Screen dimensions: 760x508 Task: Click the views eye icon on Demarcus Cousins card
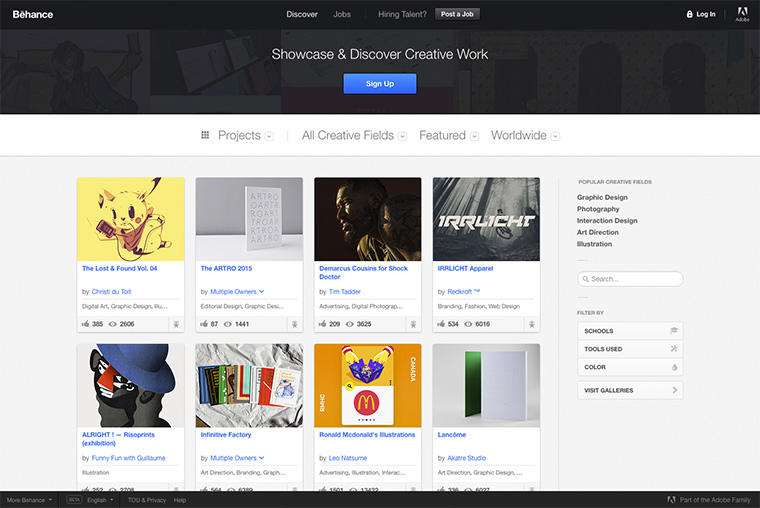(349, 324)
